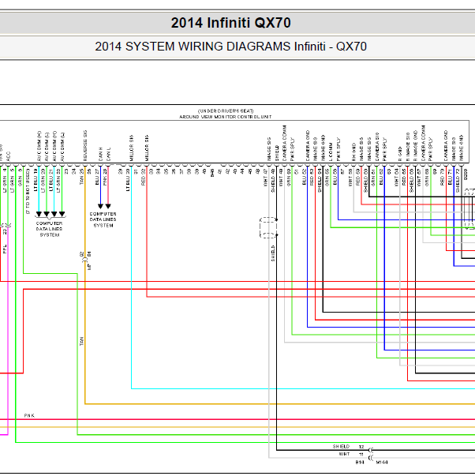Select the 'SHIELD 48' wire label
This screenshot has height=476, width=475.
pyautogui.click(x=273, y=181)
